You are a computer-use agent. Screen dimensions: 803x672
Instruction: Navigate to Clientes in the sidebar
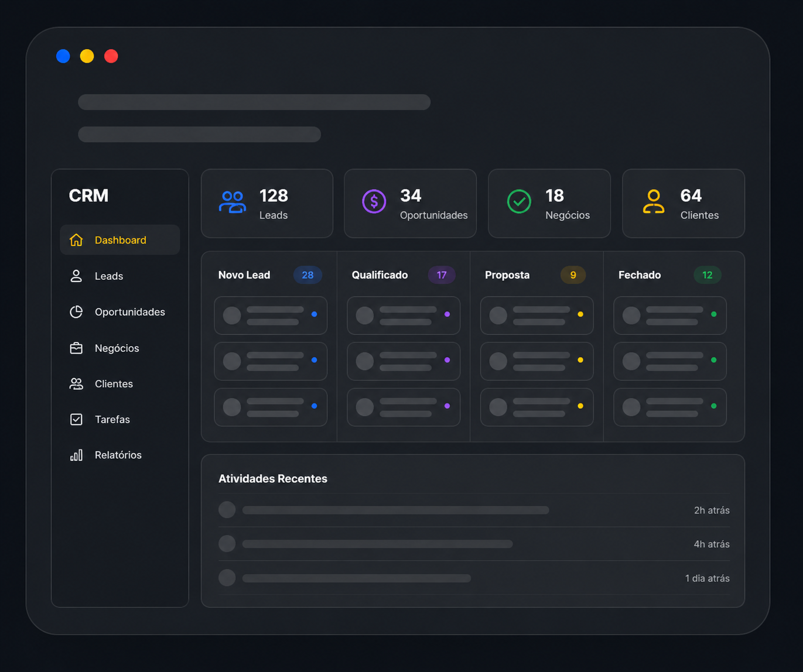pos(120,384)
